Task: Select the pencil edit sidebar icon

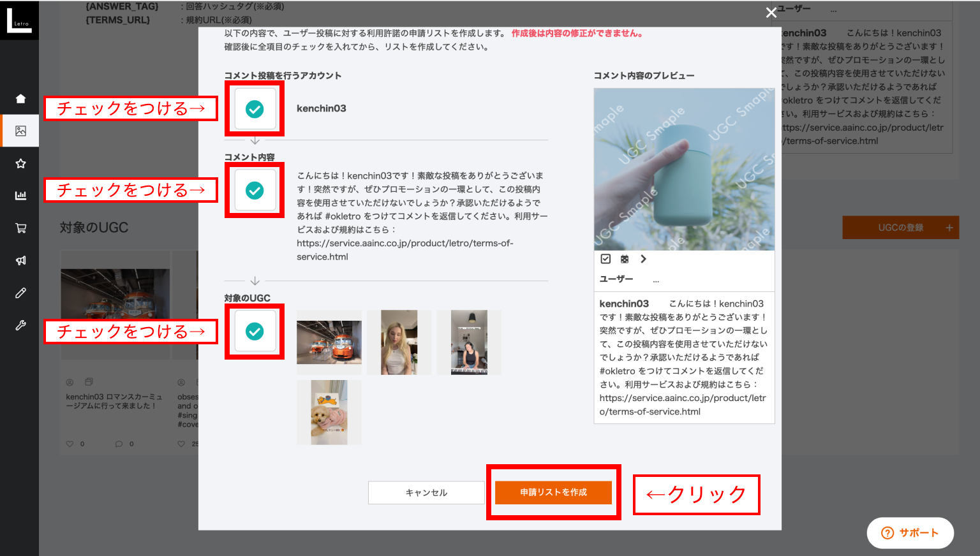Action: point(20,293)
